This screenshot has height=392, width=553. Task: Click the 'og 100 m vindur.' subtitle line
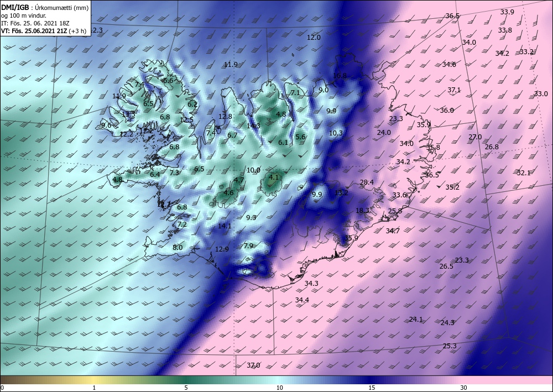[23, 15]
